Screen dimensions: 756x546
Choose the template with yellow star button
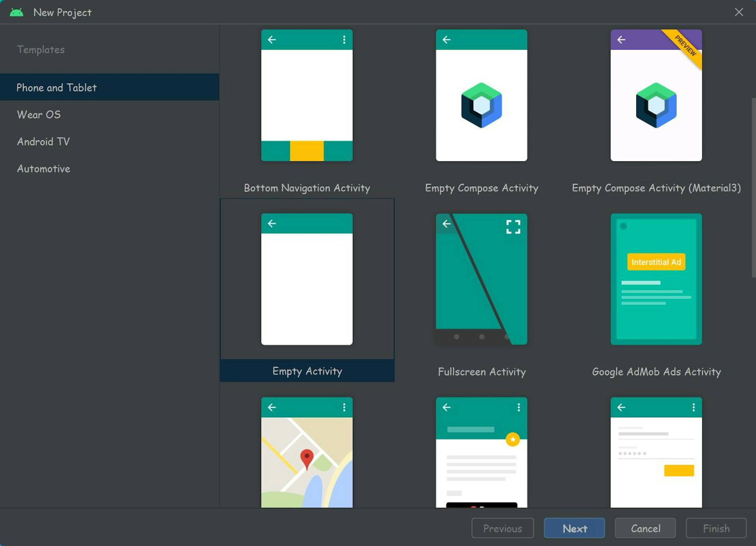click(481, 453)
